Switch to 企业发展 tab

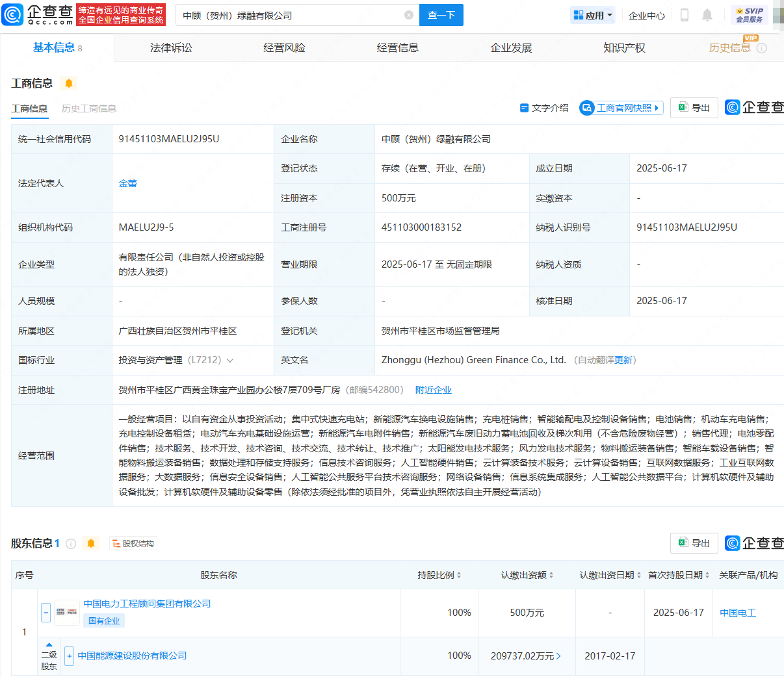click(511, 47)
